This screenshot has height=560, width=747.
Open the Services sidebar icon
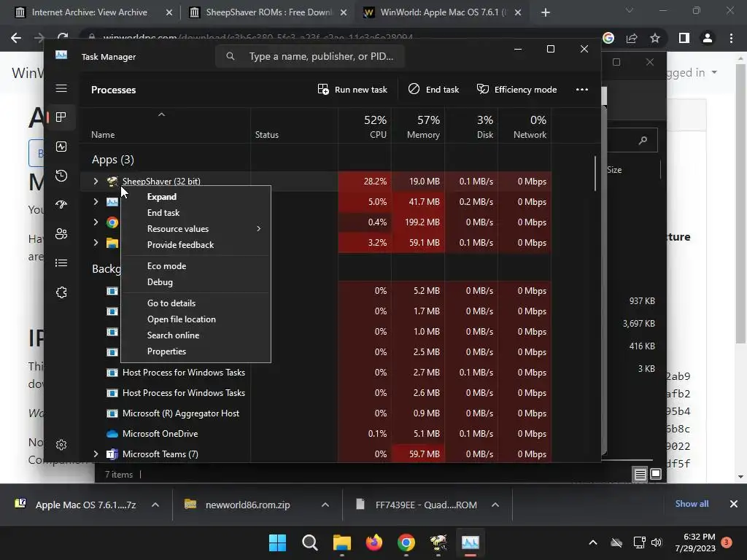pyautogui.click(x=61, y=292)
